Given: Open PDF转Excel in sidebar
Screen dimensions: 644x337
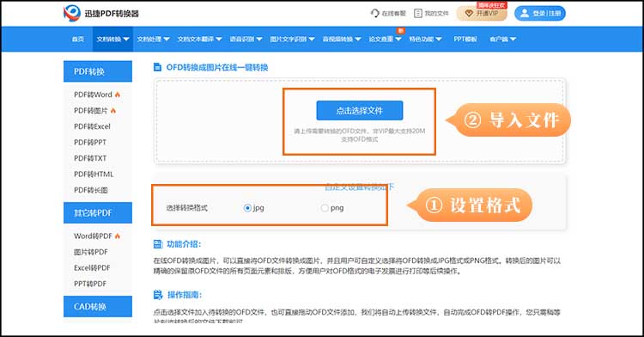Looking at the screenshot, I should pyautogui.click(x=92, y=126).
